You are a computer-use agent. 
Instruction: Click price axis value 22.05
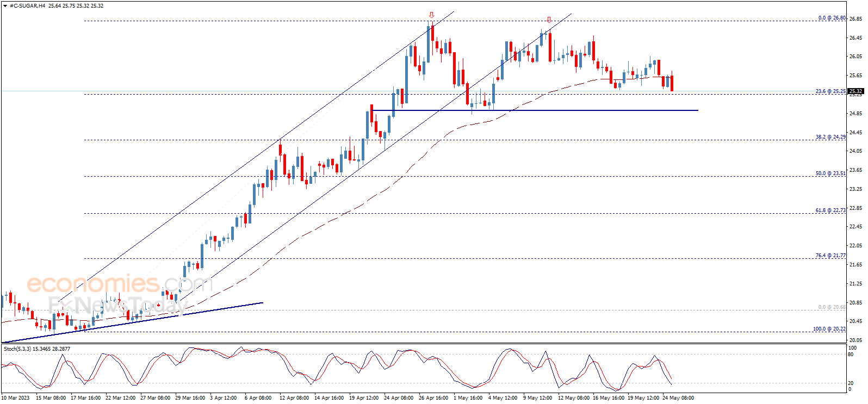click(855, 246)
